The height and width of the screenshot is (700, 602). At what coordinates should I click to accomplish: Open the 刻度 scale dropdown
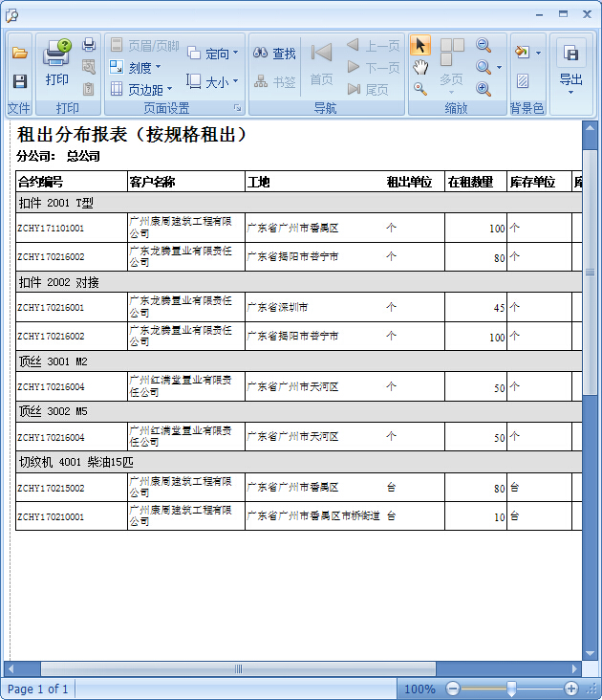coord(135,67)
